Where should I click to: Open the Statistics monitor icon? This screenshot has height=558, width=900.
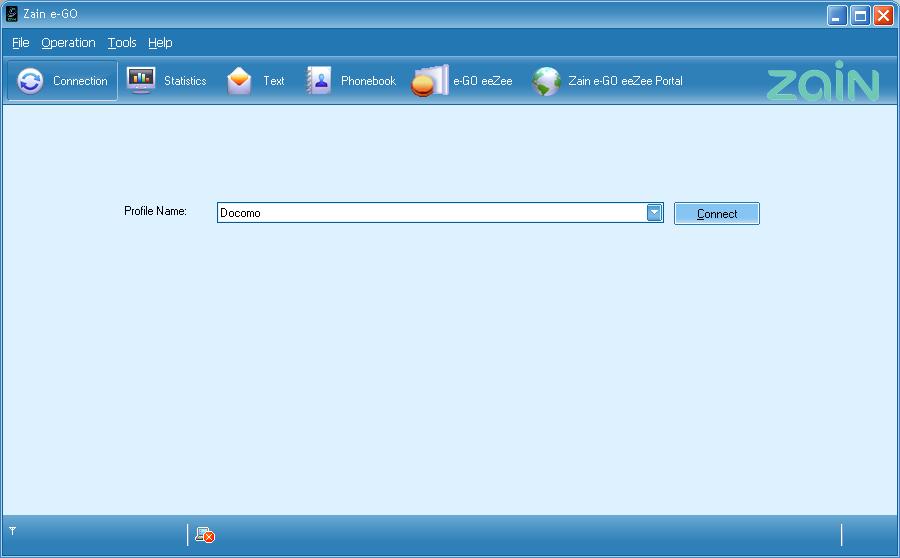(x=141, y=80)
